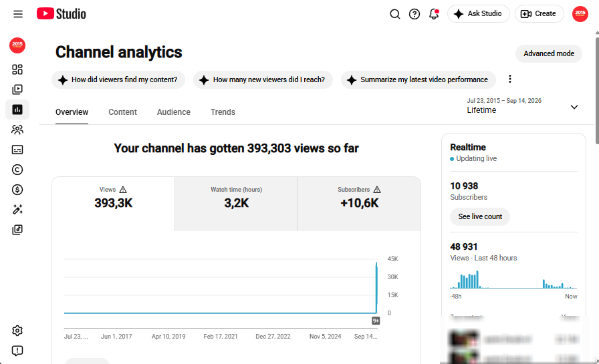Open the Subtitles icon in sidebar
Image resolution: width=599 pixels, height=364 pixels.
pos(17,150)
